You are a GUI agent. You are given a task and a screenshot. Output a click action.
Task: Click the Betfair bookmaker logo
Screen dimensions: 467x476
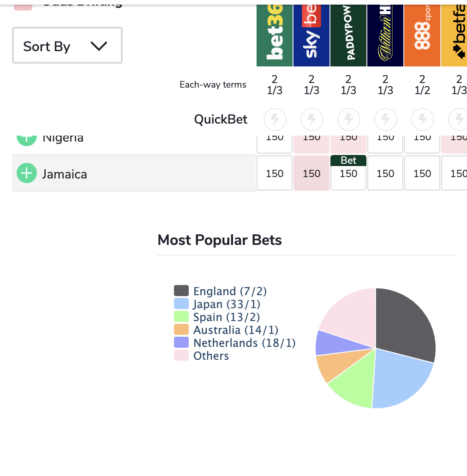[454, 35]
